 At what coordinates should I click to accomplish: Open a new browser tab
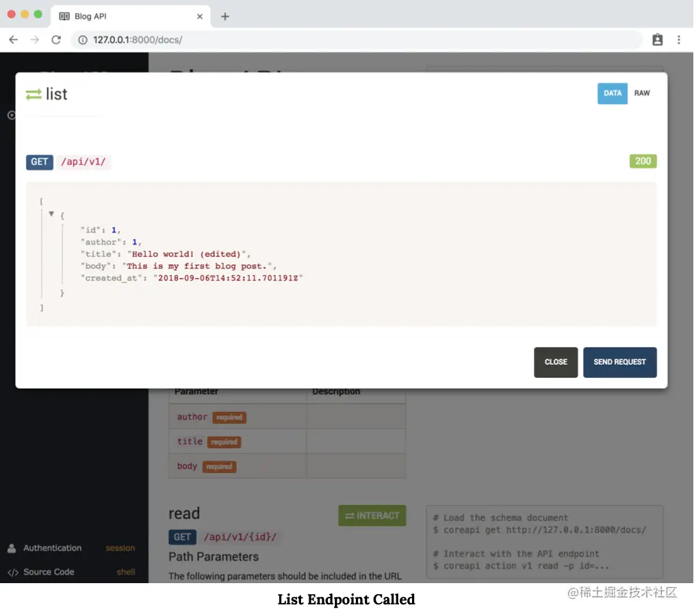tap(225, 16)
